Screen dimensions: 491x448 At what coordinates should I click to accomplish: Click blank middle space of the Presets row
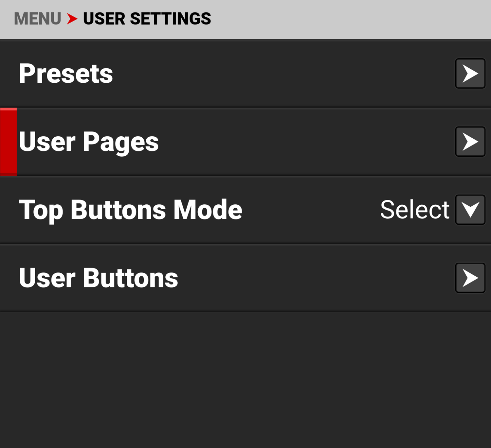pyautogui.click(x=278, y=74)
